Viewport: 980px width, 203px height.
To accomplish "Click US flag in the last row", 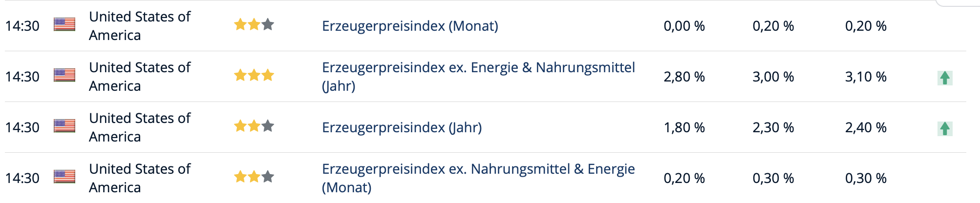I will (64, 177).
